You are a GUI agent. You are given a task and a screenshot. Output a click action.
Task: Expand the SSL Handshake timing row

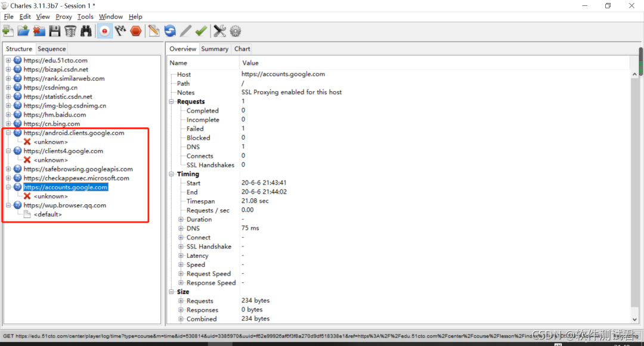pos(181,247)
